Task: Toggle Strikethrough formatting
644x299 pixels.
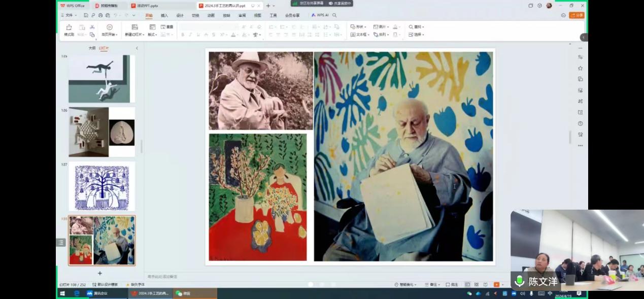Action: [x=206, y=35]
